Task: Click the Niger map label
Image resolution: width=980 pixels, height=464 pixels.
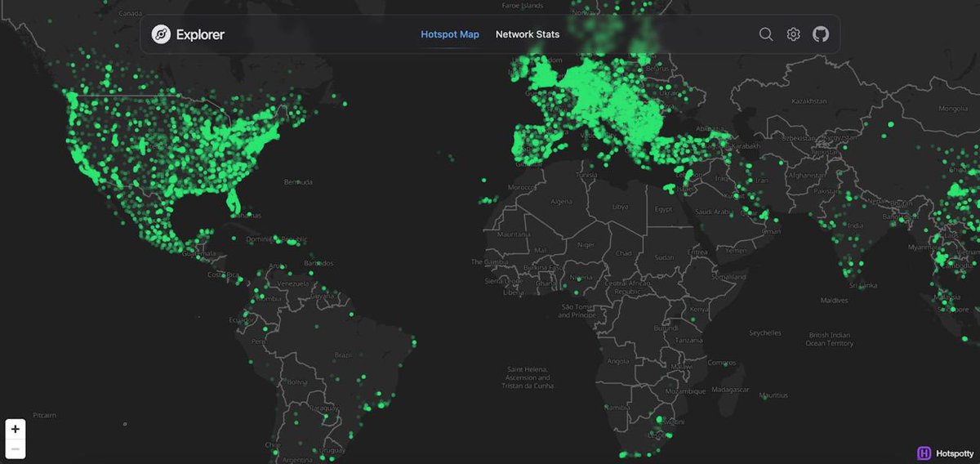Action: click(586, 244)
